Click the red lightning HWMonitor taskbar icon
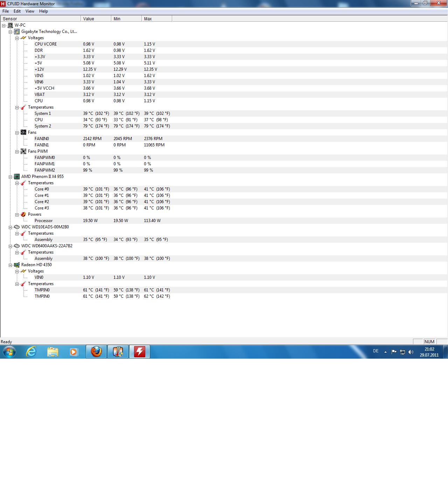The height and width of the screenshot is (490, 448). pyautogui.click(x=140, y=352)
